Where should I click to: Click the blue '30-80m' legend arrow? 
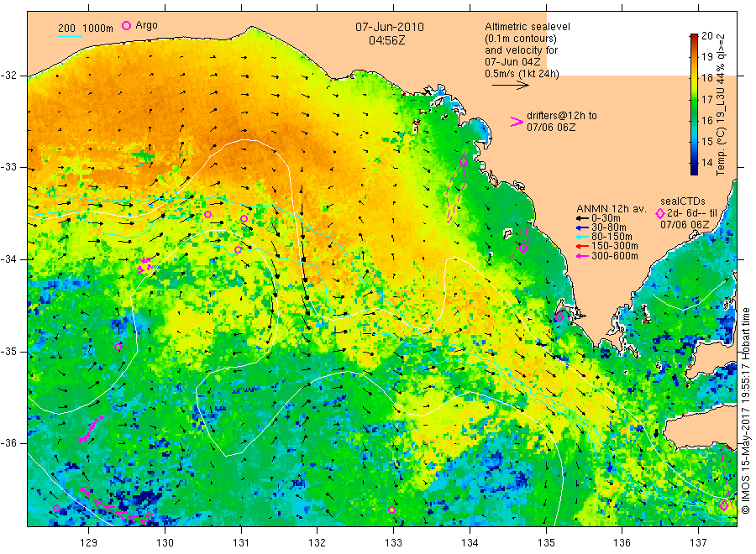[582, 227]
